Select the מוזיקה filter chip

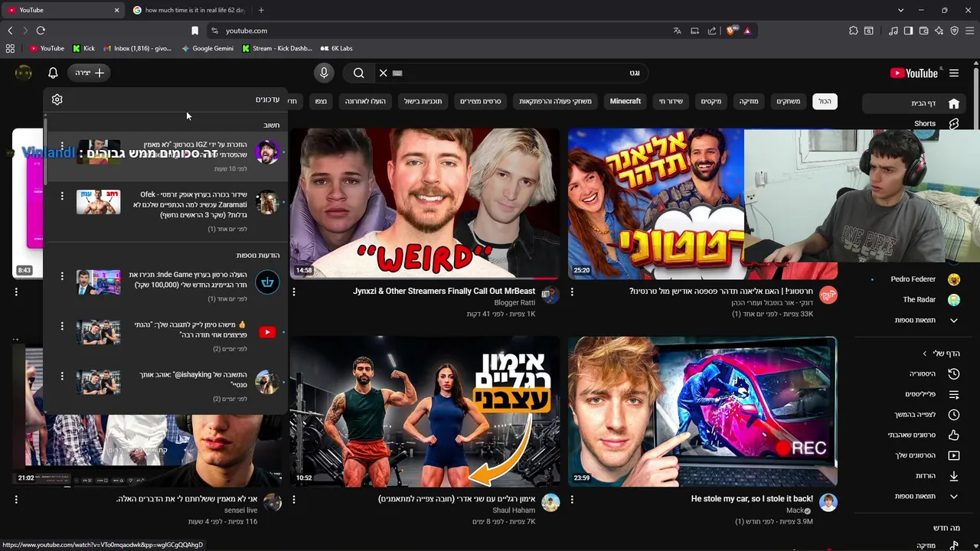(748, 101)
